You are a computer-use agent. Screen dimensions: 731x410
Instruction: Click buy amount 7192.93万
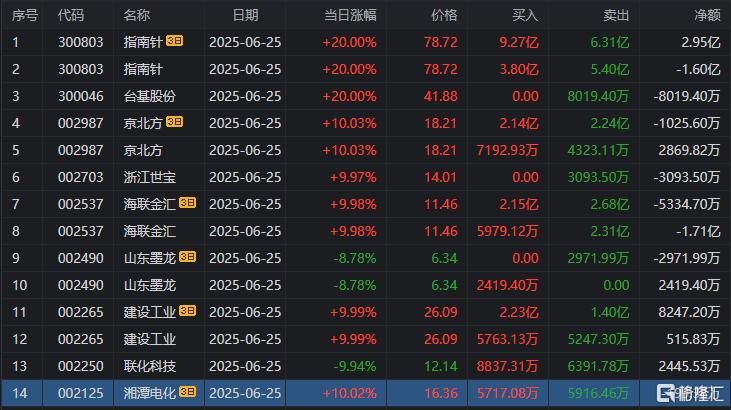coord(508,151)
